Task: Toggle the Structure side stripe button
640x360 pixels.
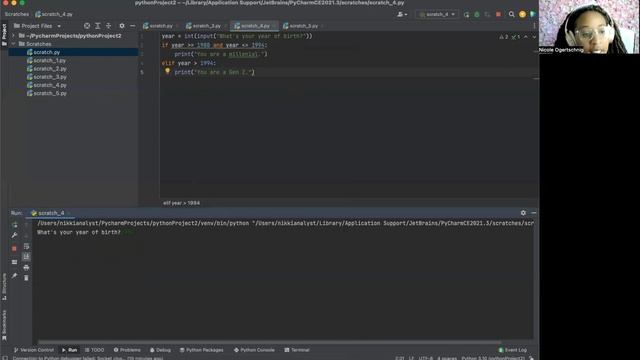Action: tap(4, 287)
